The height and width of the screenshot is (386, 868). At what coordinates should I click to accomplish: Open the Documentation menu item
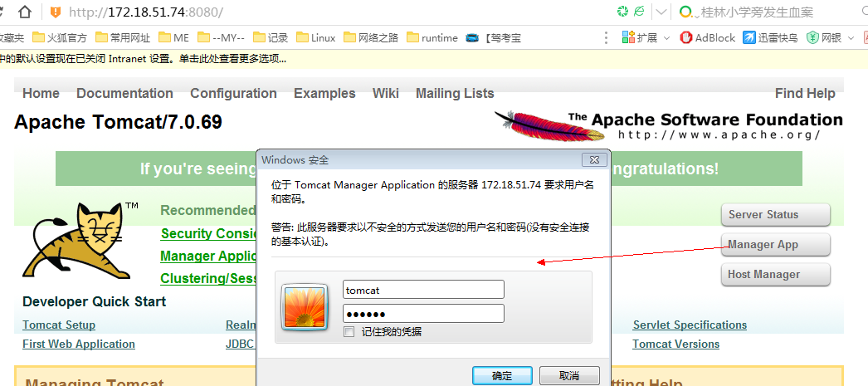pos(124,93)
